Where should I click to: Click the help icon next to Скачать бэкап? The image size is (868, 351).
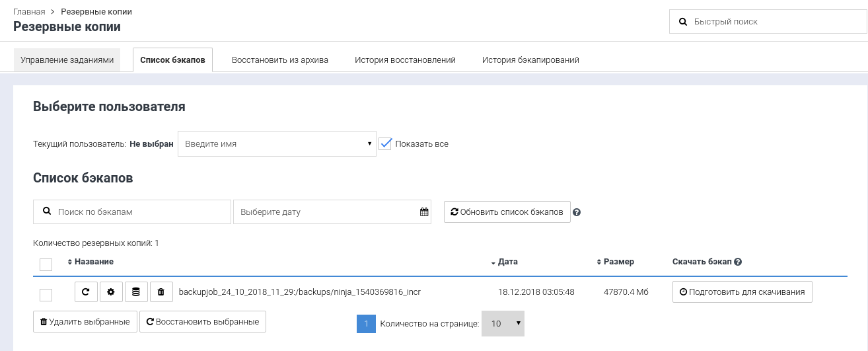pos(738,262)
